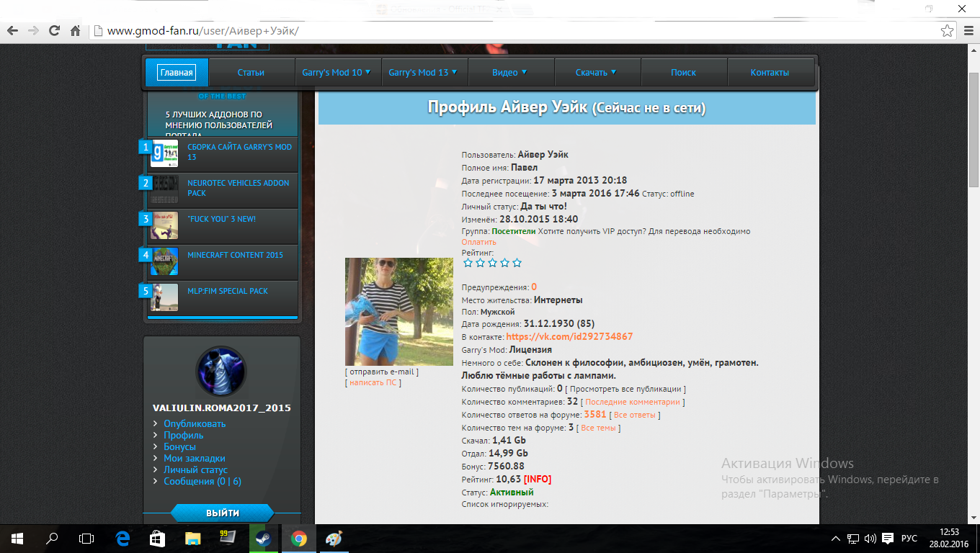Click the Minecraft Content 2015 thumbnail
Screen dimensions: 980x553
164,261
